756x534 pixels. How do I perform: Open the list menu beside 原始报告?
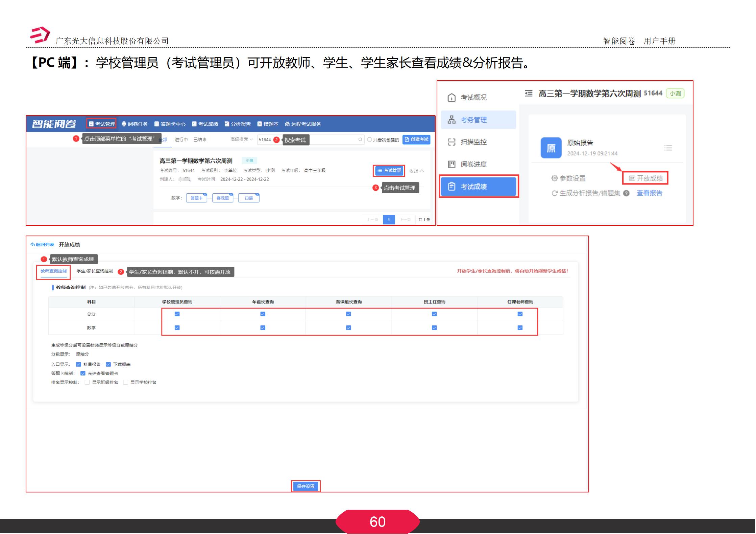coord(668,148)
